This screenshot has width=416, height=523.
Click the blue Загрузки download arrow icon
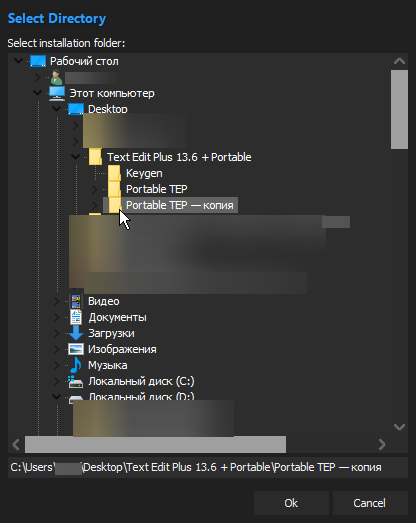(x=76, y=333)
